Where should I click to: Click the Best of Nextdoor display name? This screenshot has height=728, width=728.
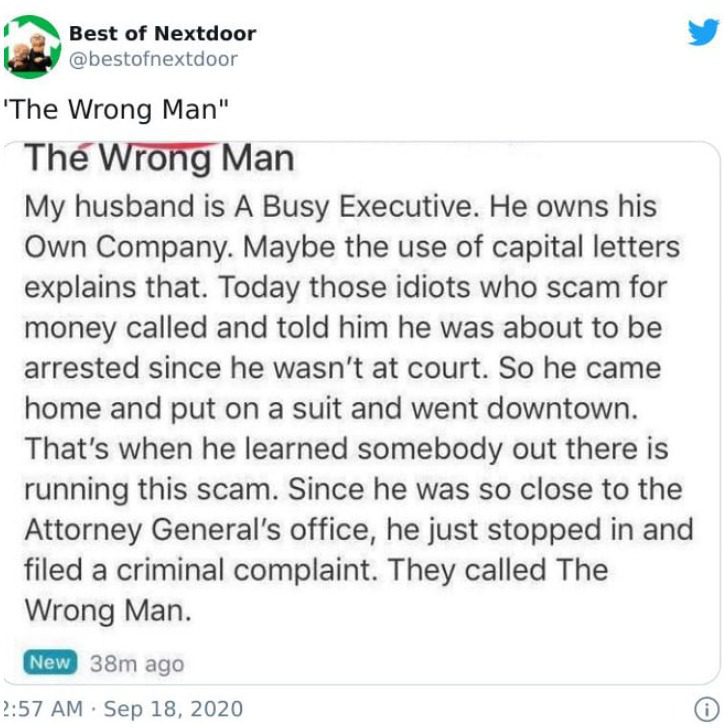pyautogui.click(x=162, y=33)
